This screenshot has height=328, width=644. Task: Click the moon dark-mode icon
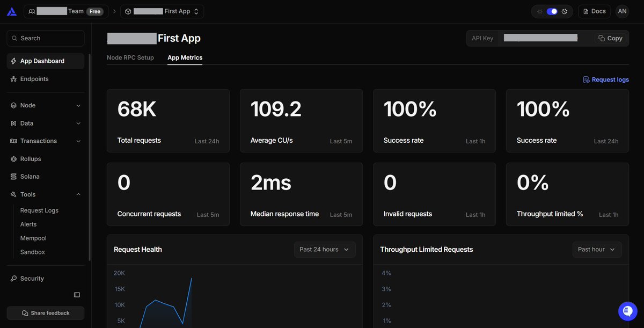point(565,11)
